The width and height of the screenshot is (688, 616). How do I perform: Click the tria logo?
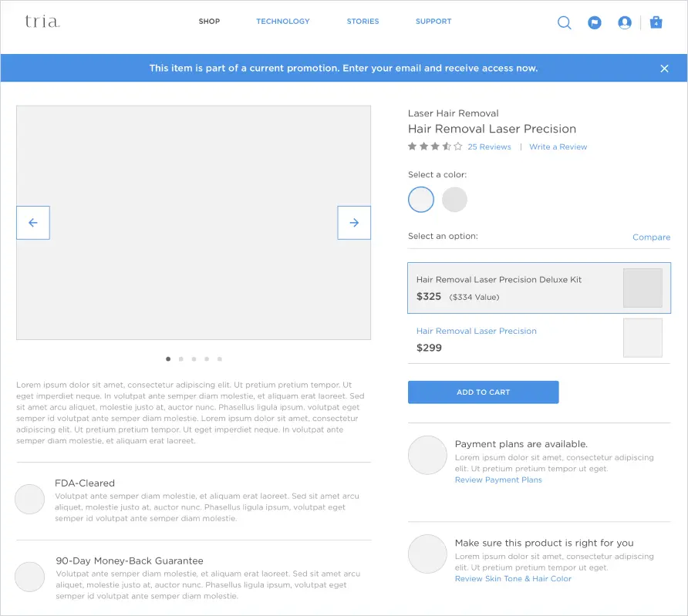pyautogui.click(x=42, y=22)
